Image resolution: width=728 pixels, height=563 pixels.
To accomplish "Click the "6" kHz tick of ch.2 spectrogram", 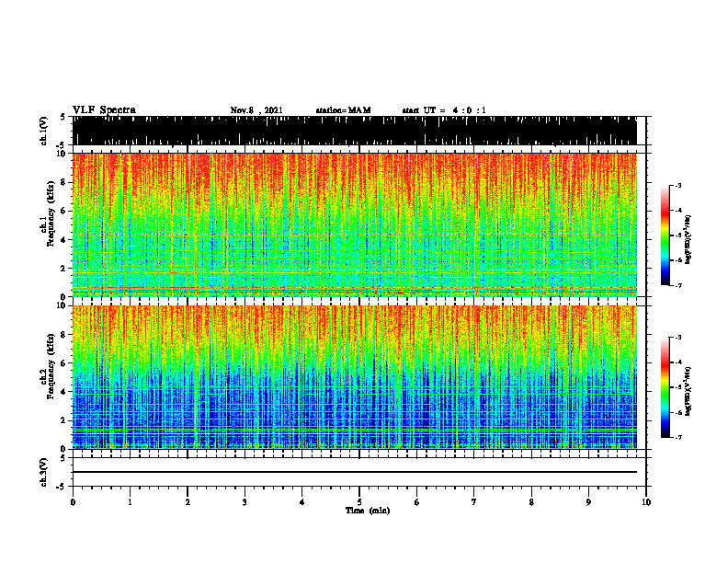I will point(63,363).
